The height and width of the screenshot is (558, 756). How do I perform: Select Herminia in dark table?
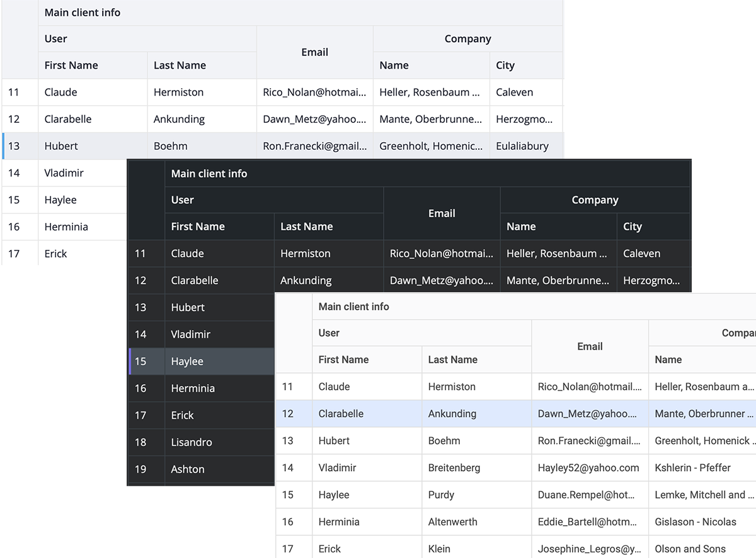point(193,389)
